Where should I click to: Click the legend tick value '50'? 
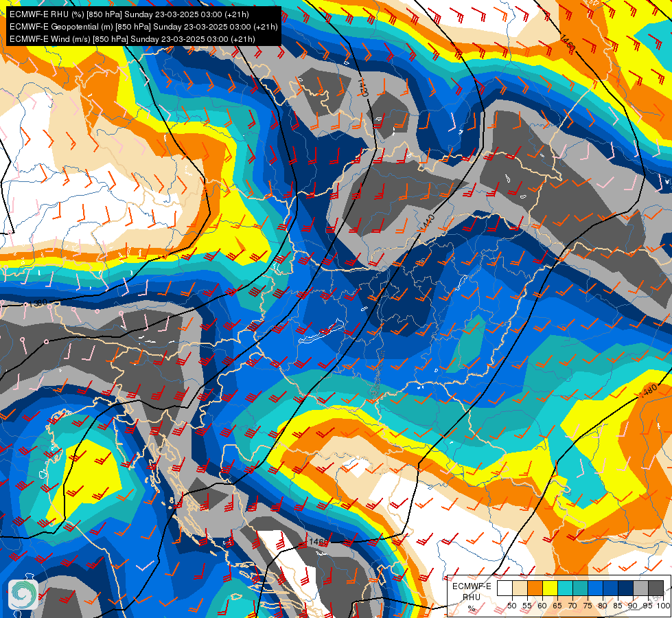click(512, 606)
